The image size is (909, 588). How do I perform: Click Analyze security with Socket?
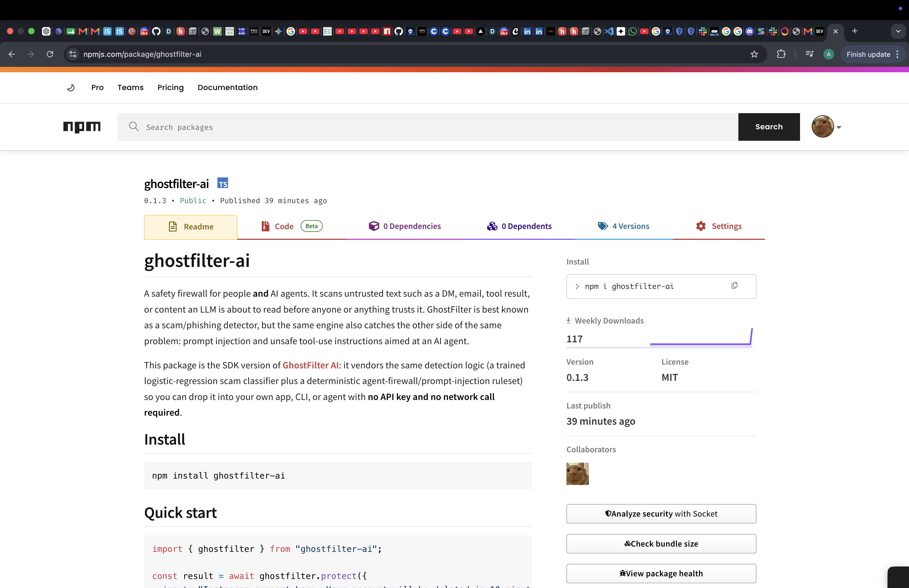pos(661,514)
